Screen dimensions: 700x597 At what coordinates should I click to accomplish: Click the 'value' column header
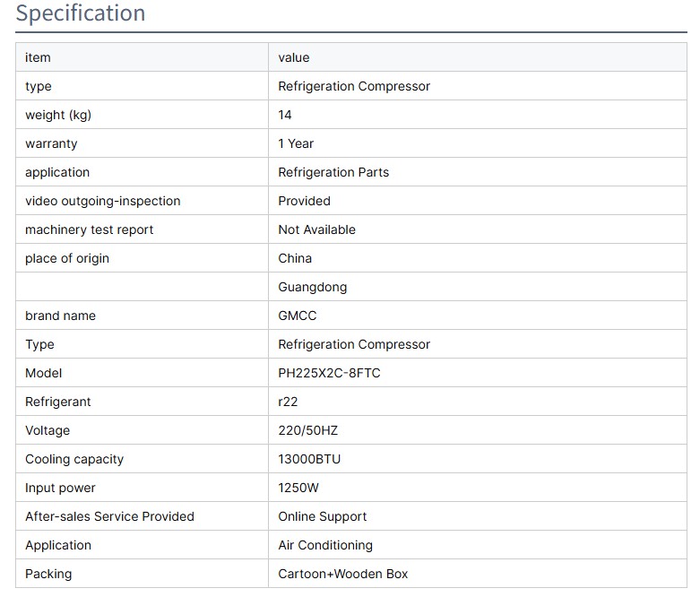coord(294,57)
